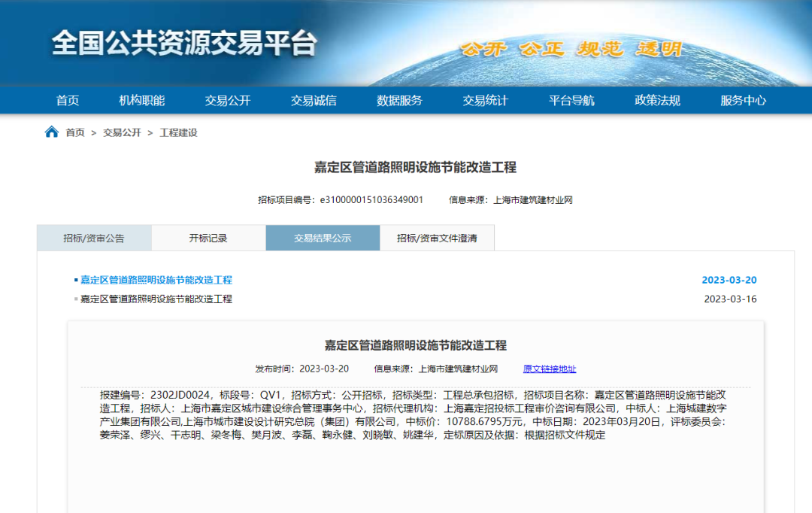812x513 pixels.
Task: Click the date 2023-03-16 in list
Action: (730, 299)
